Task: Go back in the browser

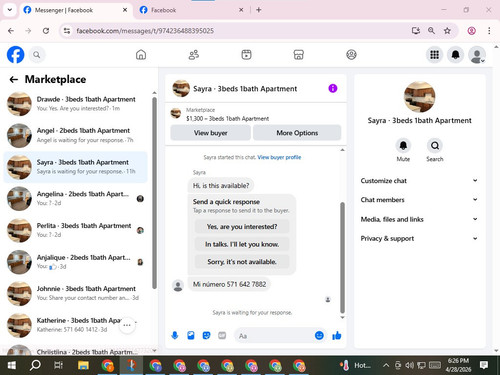Action: pyautogui.click(x=11, y=31)
